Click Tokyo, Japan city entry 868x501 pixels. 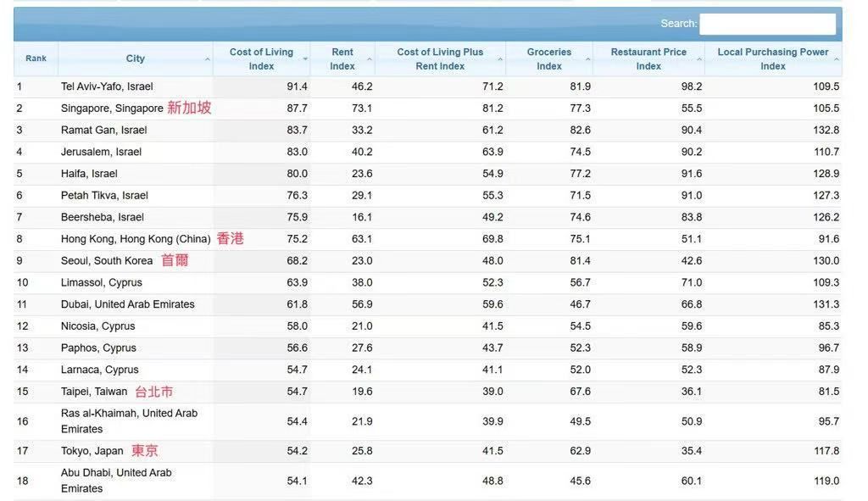pyautogui.click(x=92, y=451)
